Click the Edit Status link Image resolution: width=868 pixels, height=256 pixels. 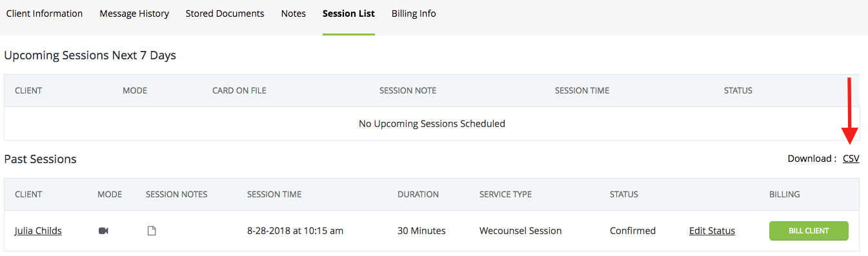click(x=712, y=231)
